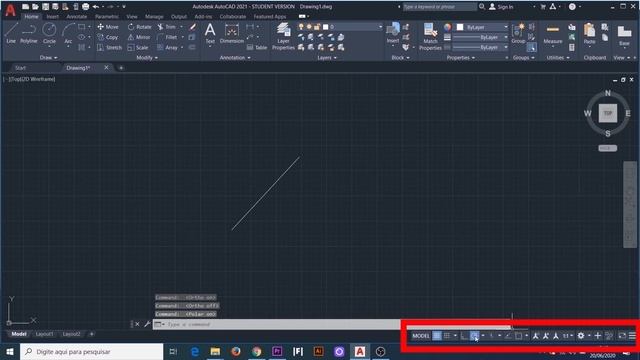Expand the Layers panel

coord(327,58)
